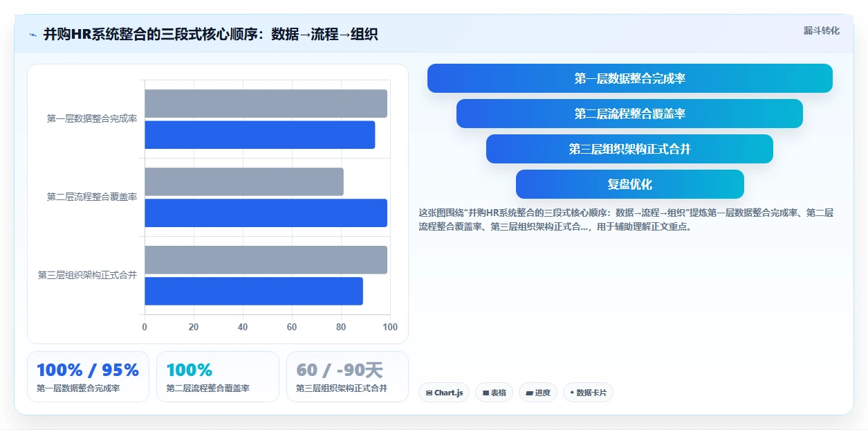Select the 第一层数据整合完成率 funnel stage
868x430 pixels.
click(629, 78)
